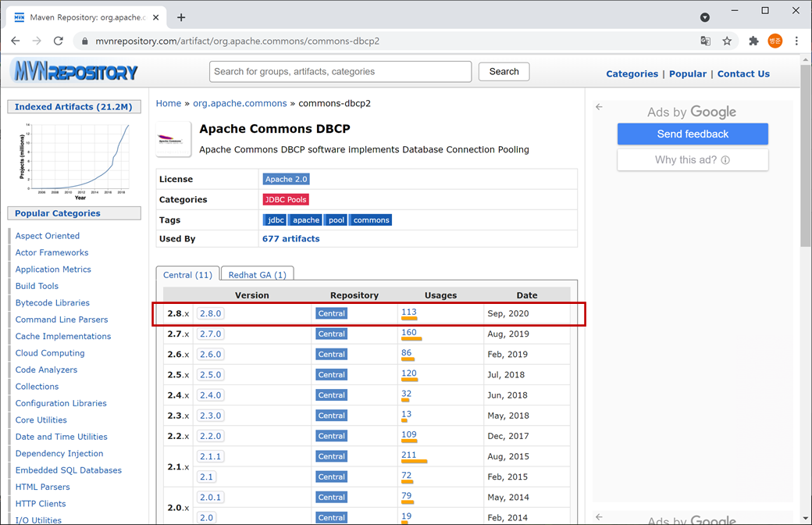Click the jdbc tag
812x525 pixels.
pos(275,220)
